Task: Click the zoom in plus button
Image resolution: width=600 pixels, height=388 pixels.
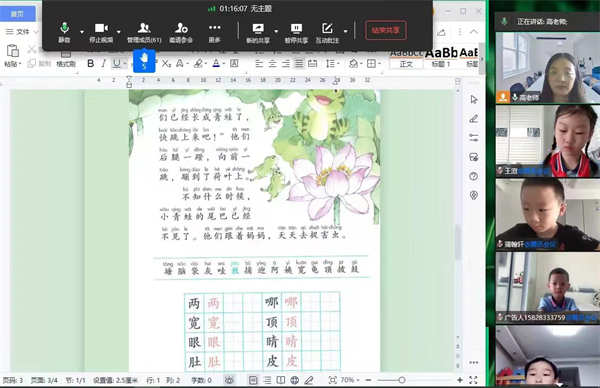Action: point(460,380)
